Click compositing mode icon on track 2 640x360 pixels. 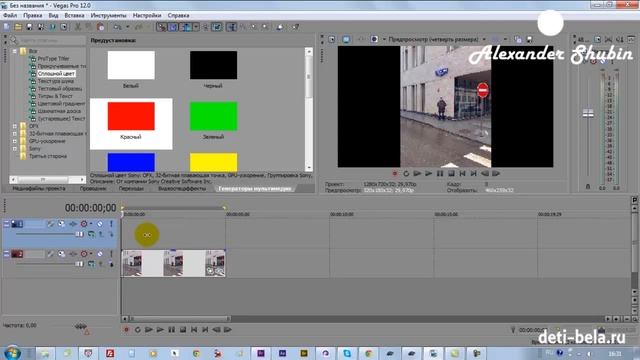(x=91, y=264)
